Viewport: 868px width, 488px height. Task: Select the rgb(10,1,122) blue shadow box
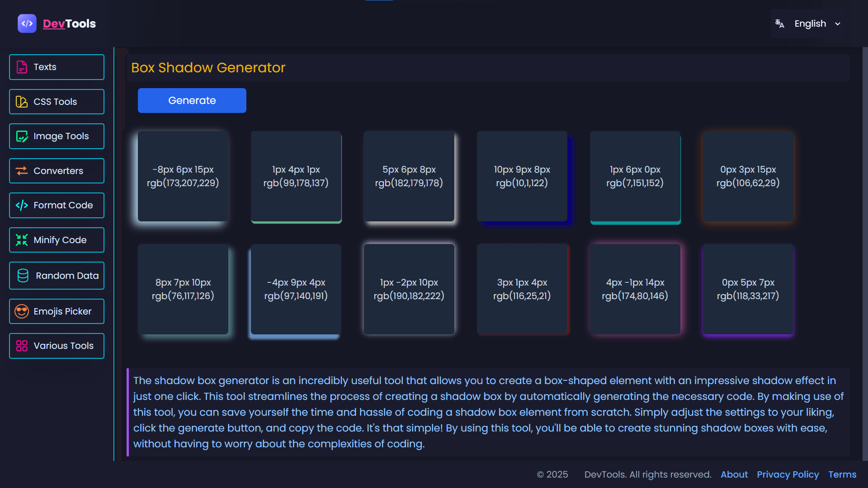522,176
